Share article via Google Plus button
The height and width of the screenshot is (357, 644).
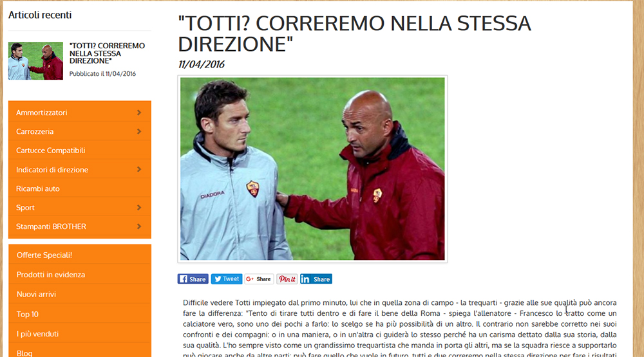point(259,279)
